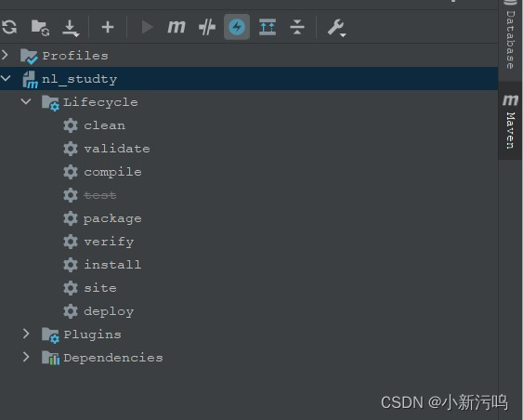The height and width of the screenshot is (420, 523).
Task: Collapse the Lifecycle node
Action: (26, 101)
